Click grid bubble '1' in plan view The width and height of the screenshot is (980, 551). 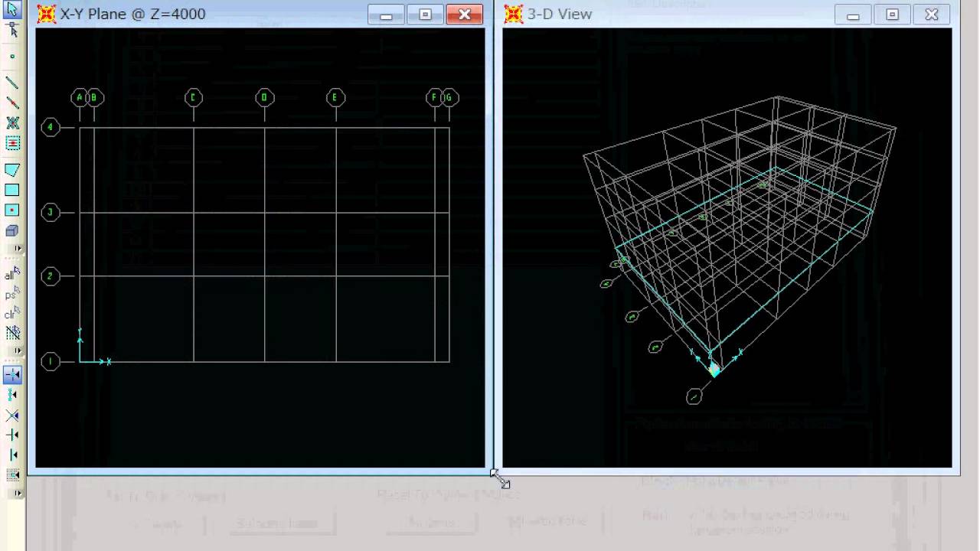pyautogui.click(x=51, y=361)
